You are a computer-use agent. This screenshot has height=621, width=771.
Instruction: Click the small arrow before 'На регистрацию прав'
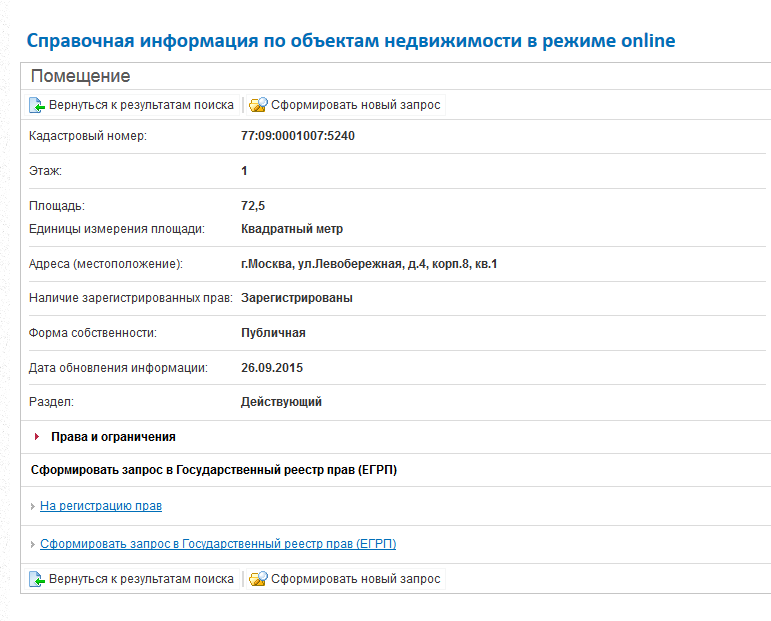click(x=33, y=506)
